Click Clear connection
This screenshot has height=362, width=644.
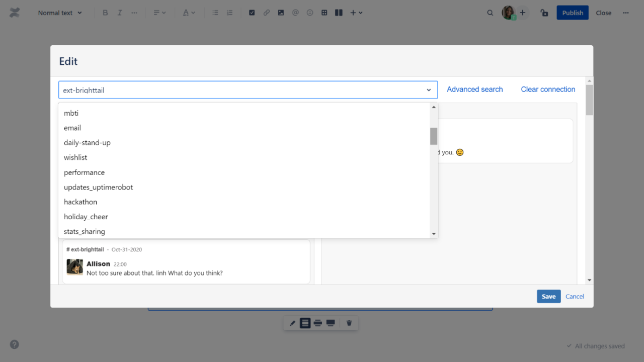(x=548, y=89)
